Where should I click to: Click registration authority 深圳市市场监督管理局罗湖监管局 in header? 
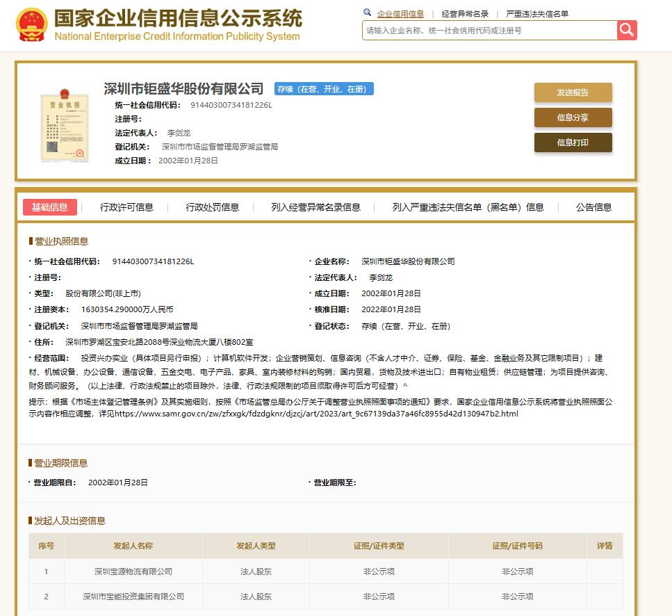[220, 147]
